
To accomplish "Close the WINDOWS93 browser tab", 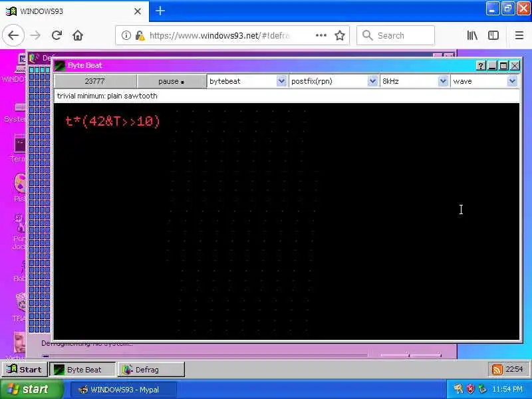I will [138, 11].
